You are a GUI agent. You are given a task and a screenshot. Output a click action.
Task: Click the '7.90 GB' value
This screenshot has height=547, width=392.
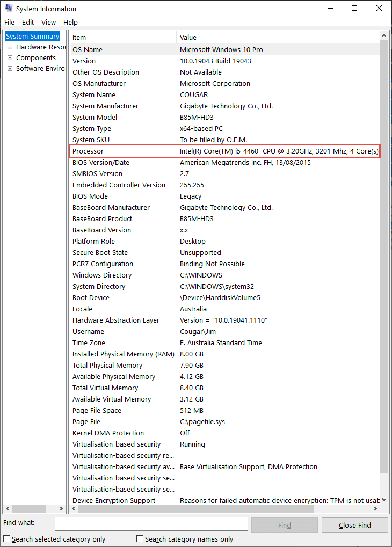click(x=192, y=366)
